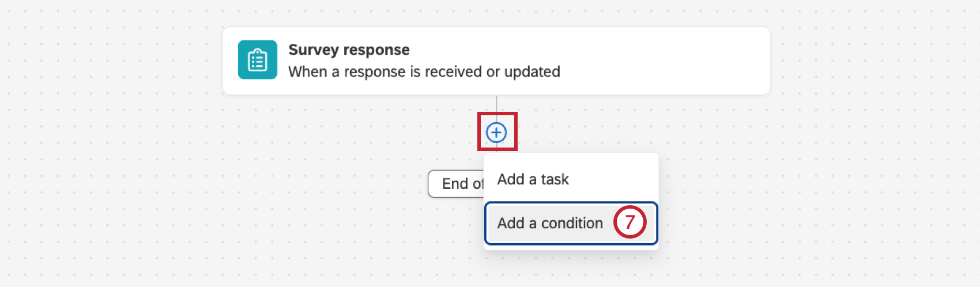This screenshot has height=287, width=980.
Task: Click the teal survey clipboard icon
Action: pos(257,60)
